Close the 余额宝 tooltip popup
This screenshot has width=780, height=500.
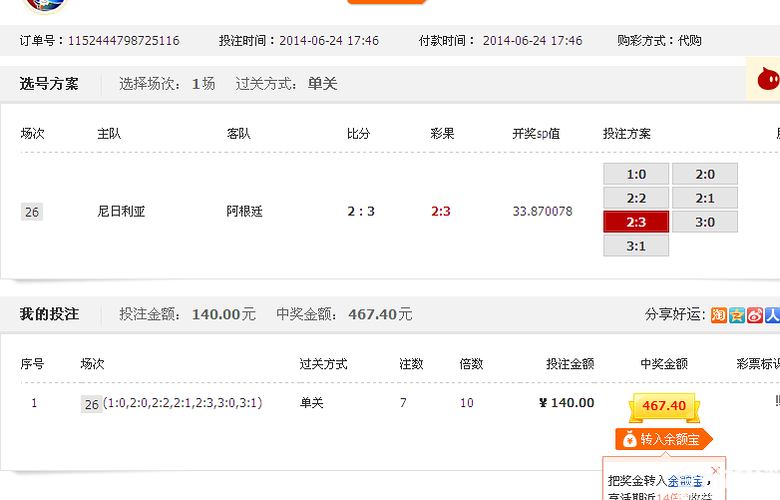coord(715,470)
